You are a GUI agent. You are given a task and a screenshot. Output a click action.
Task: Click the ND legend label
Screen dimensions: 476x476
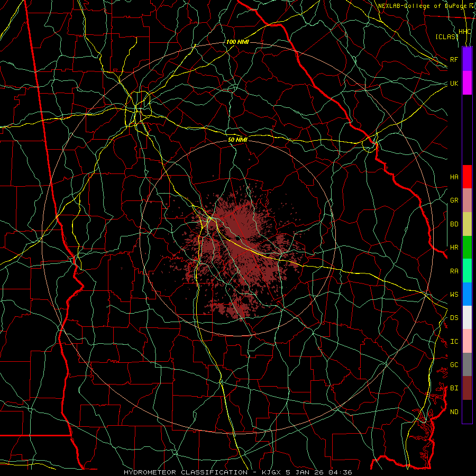point(454,412)
